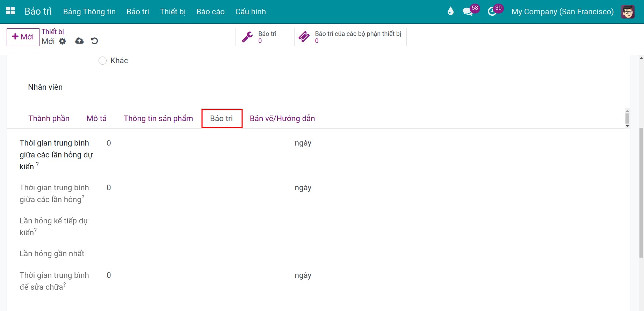Open the apps grid home menu
This screenshot has width=644, height=311.
click(10, 11)
